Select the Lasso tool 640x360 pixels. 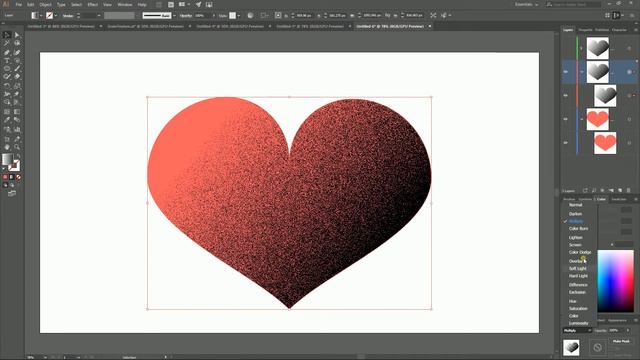coord(17,44)
